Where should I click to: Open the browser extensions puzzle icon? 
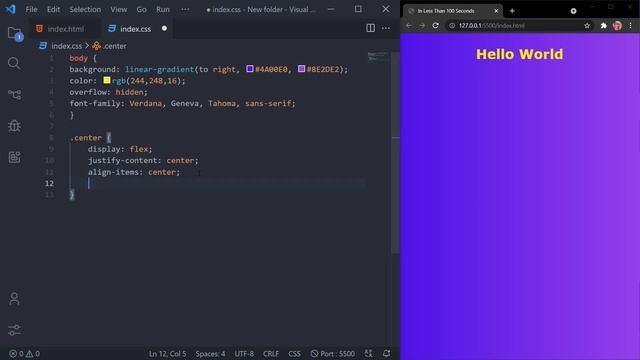coord(604,25)
